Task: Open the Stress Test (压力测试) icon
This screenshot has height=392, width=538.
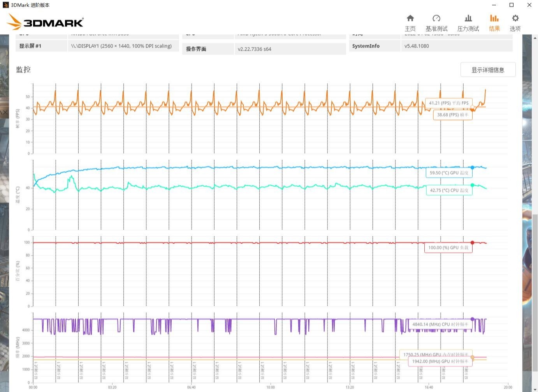Action: [468, 23]
